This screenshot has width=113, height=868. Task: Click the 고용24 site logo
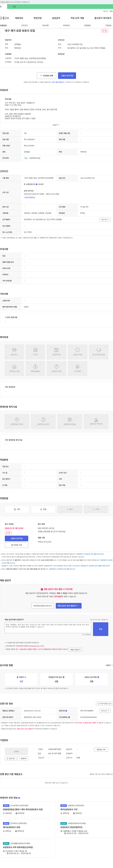click(x=4, y=18)
